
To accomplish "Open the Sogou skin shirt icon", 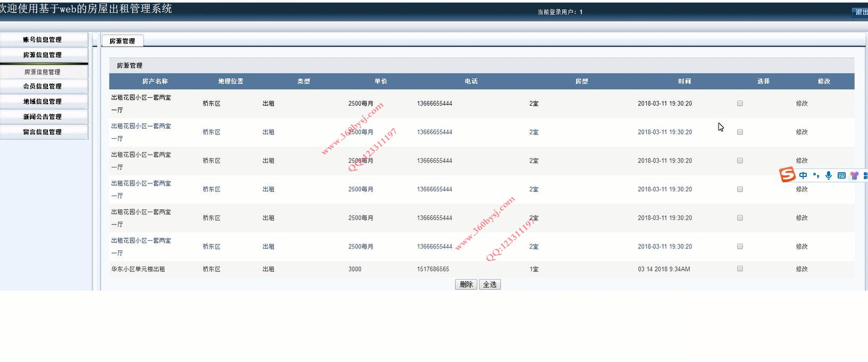I will coord(854,175).
